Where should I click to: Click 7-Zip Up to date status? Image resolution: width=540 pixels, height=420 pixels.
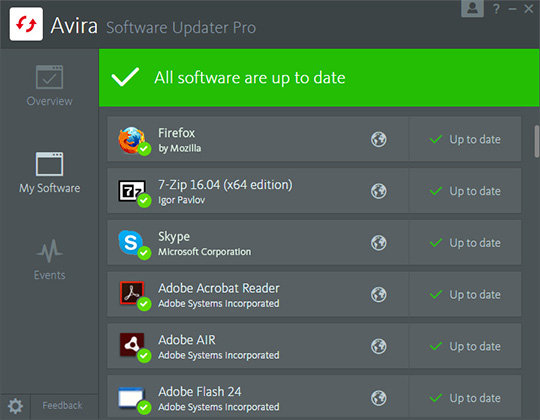coord(465,191)
